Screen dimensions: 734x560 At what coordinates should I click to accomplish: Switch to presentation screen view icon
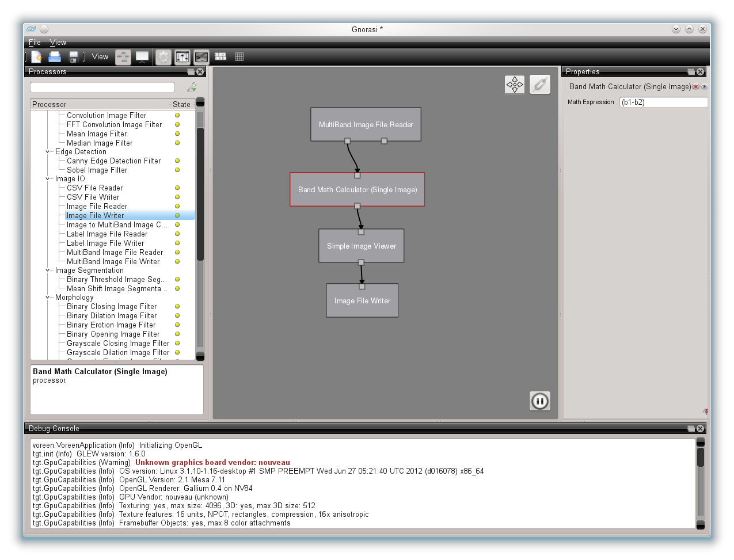[142, 56]
